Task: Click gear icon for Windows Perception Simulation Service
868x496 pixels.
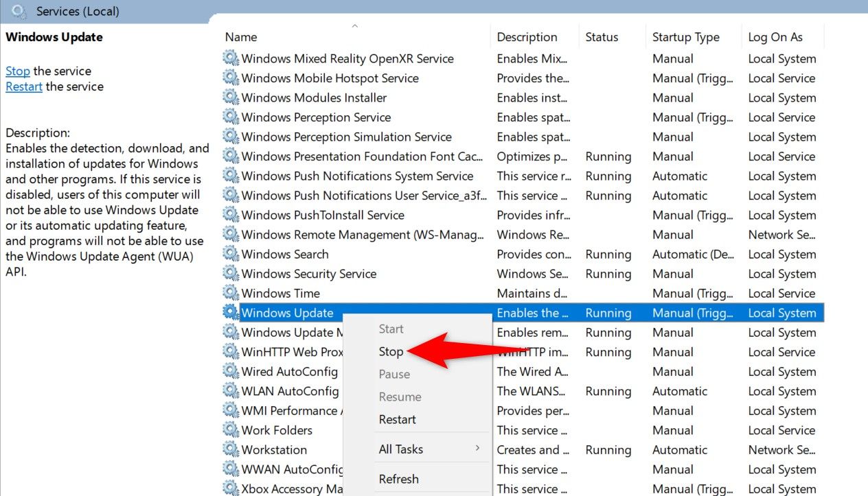Action: (x=231, y=137)
